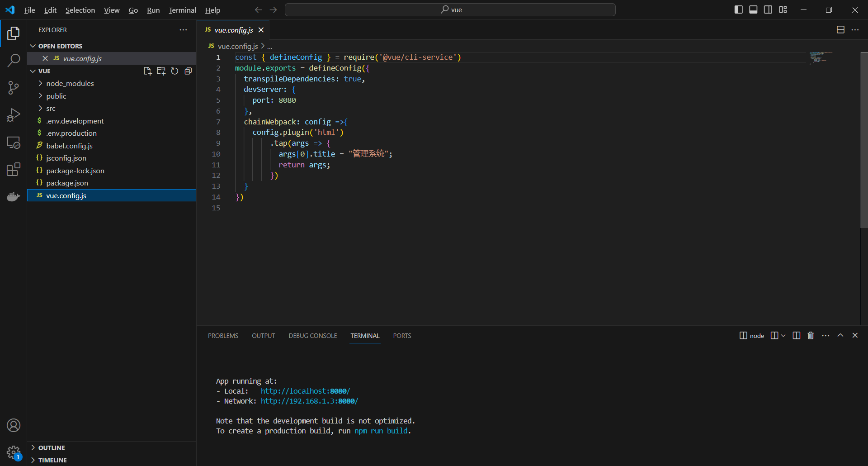Image resolution: width=868 pixels, height=466 pixels.
Task: Open the Accounts menu
Action: pyautogui.click(x=14, y=425)
